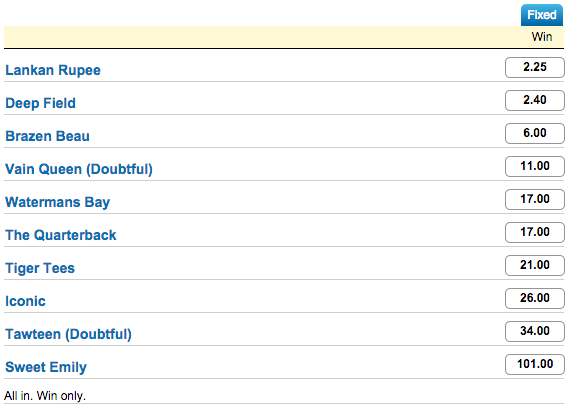Select the 2.40 odds for Deep Field
Viewport: 569px width, 410px height.
[x=535, y=101]
